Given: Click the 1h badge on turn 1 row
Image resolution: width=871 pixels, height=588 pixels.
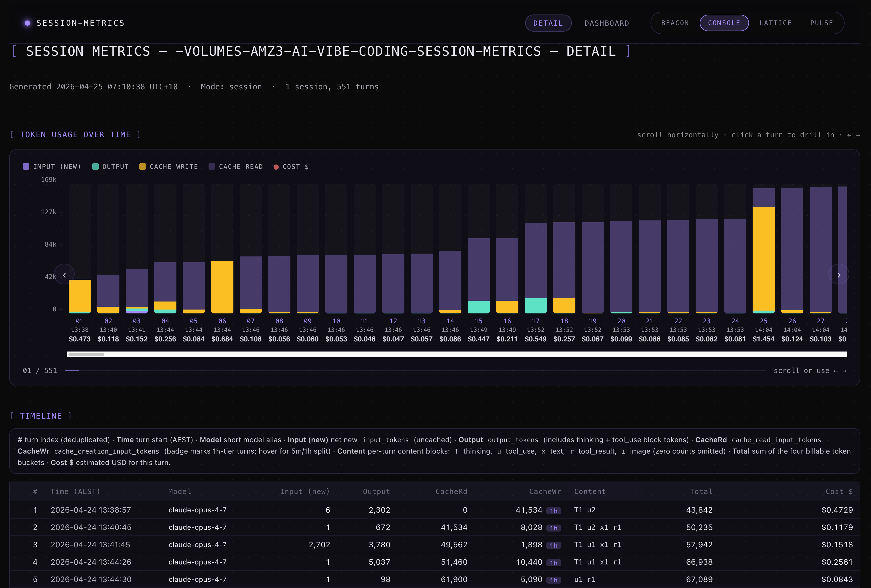Looking at the screenshot, I should (554, 511).
